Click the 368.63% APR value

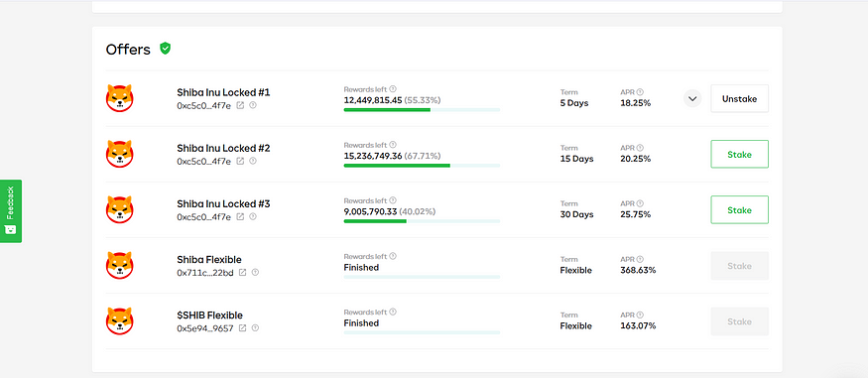[x=638, y=270]
